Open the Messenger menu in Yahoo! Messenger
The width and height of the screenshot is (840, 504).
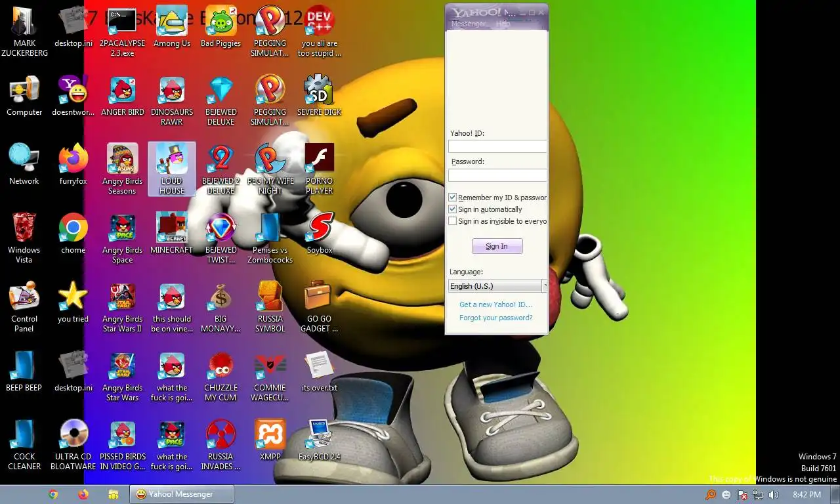pyautogui.click(x=469, y=24)
